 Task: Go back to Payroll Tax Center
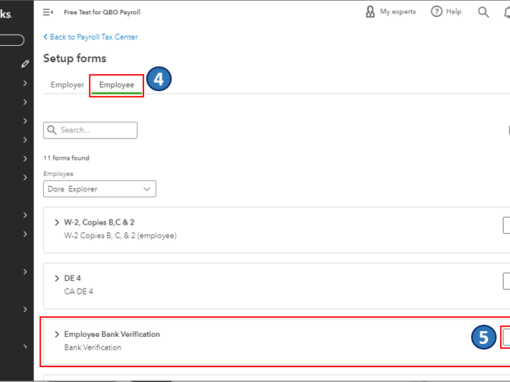click(90, 37)
